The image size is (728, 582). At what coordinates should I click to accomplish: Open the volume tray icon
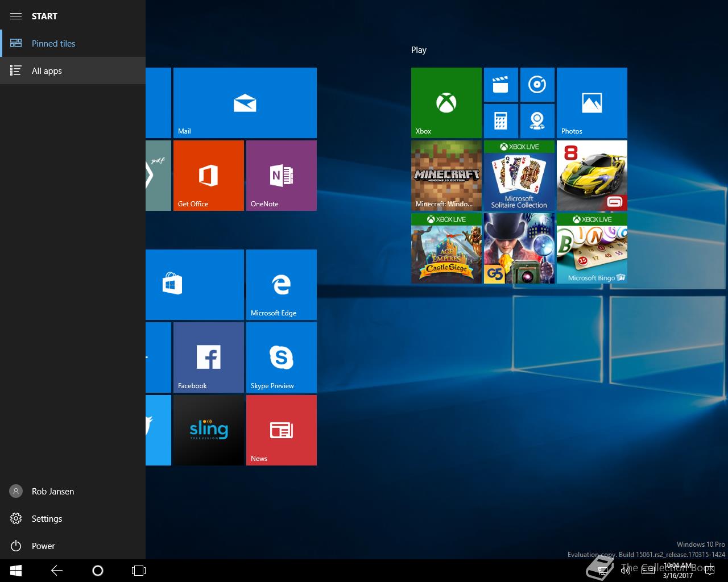tap(626, 571)
